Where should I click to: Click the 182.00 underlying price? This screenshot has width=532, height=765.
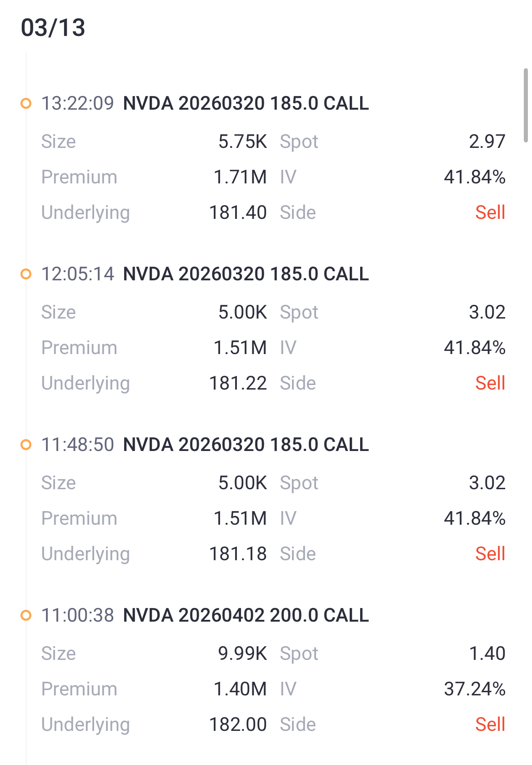[238, 724]
